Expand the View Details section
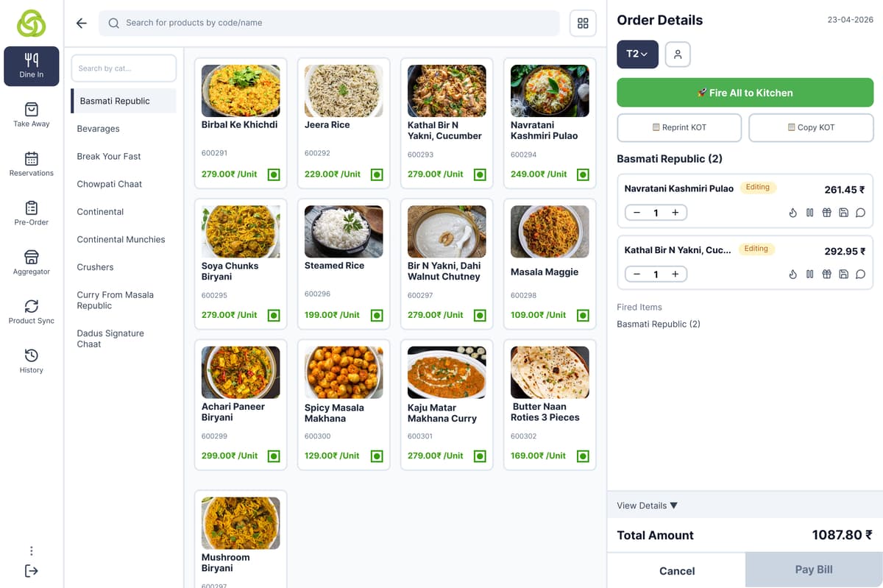The width and height of the screenshot is (883, 588). (x=647, y=506)
